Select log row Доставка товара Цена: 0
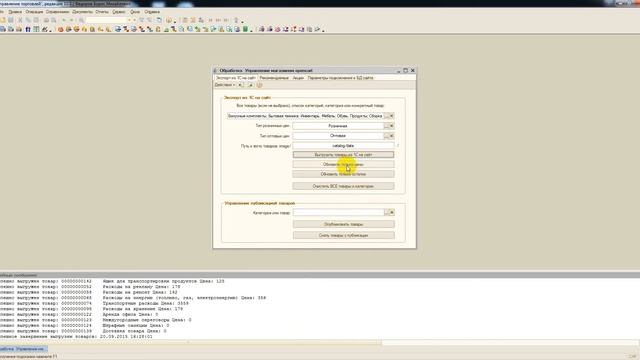Image resolution: width=640 pixels, height=360 pixels. tap(83, 331)
